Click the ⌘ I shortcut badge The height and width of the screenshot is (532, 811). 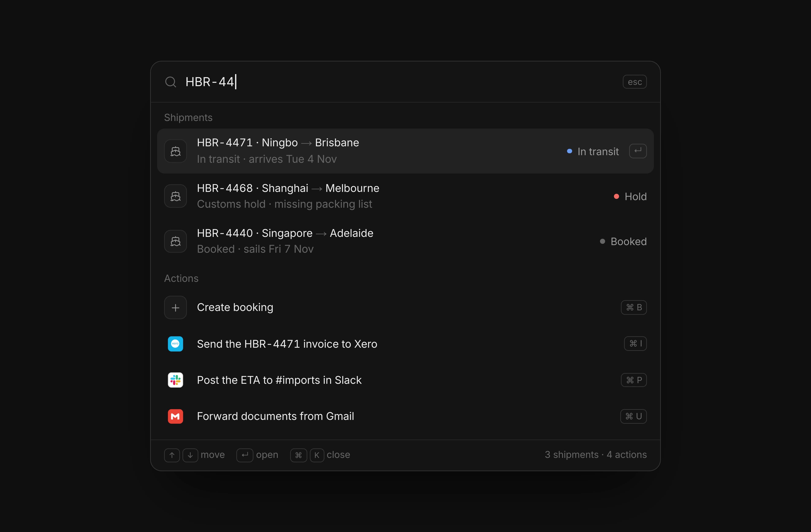point(635,344)
